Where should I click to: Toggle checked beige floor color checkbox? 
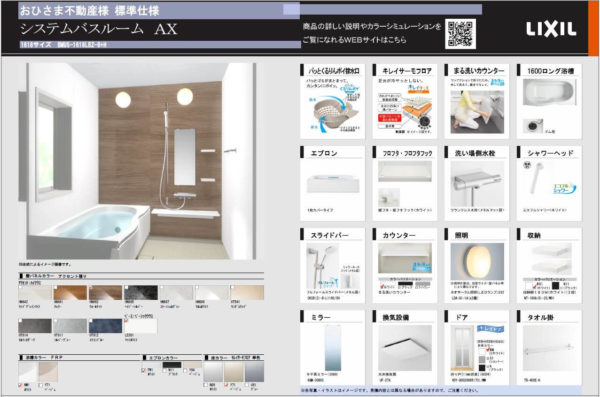coord(227,385)
